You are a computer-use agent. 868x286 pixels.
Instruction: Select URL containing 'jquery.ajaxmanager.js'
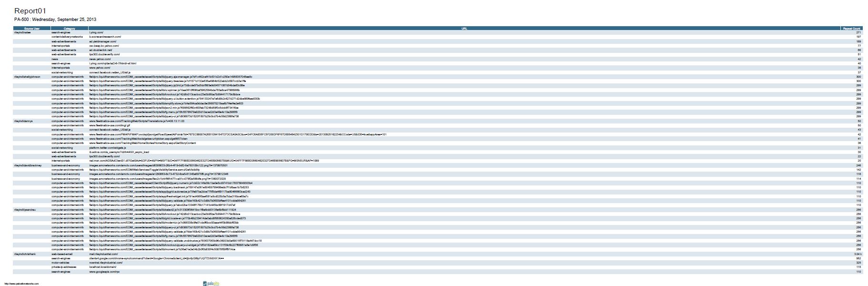pyautogui.click(x=171, y=77)
